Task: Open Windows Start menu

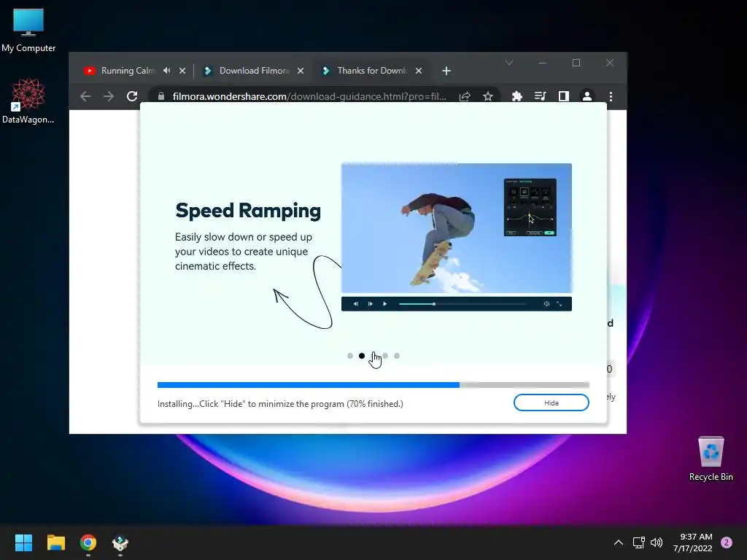Action: point(23,542)
